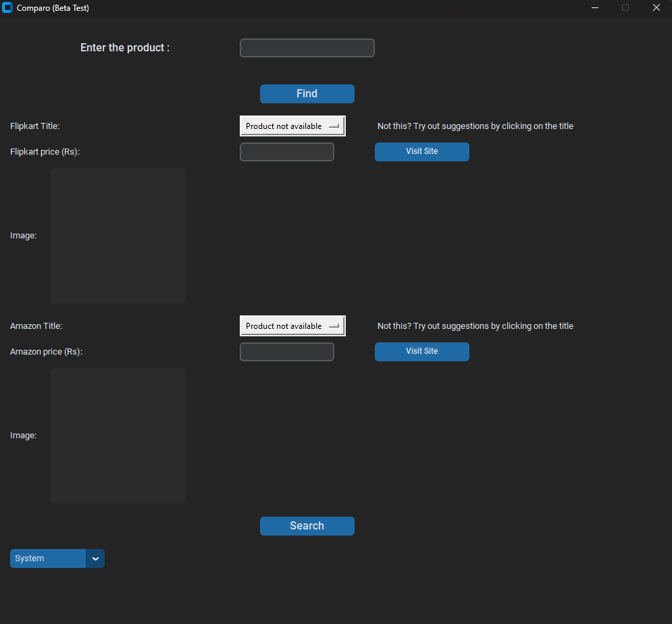Image resolution: width=672 pixels, height=624 pixels.
Task: Expand the System appearance mode dropdown
Action: (48, 558)
